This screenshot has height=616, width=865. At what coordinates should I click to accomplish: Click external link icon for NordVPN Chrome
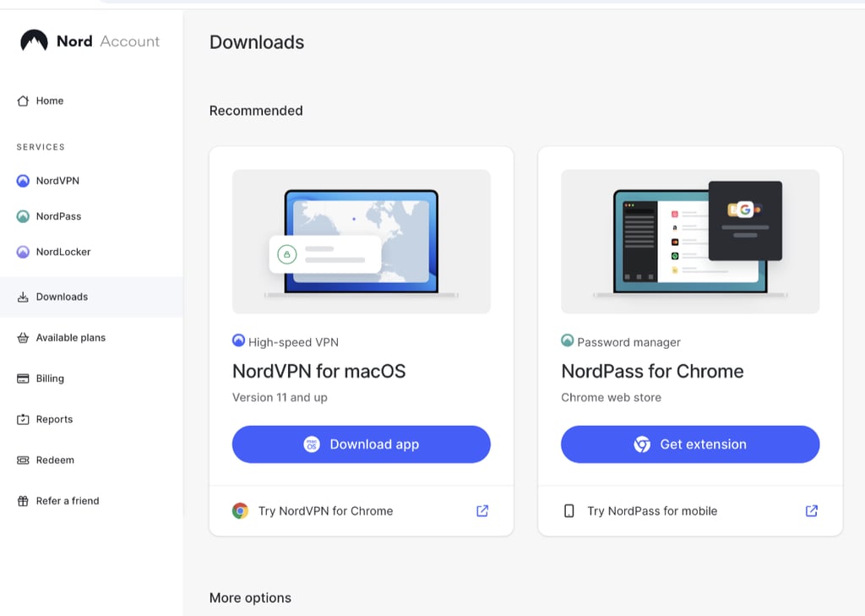(482, 511)
